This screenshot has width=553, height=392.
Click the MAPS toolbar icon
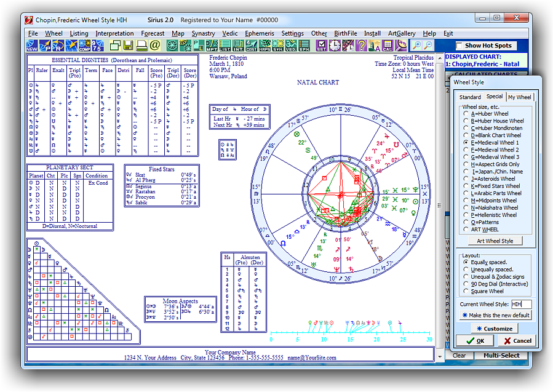[x=265, y=46]
